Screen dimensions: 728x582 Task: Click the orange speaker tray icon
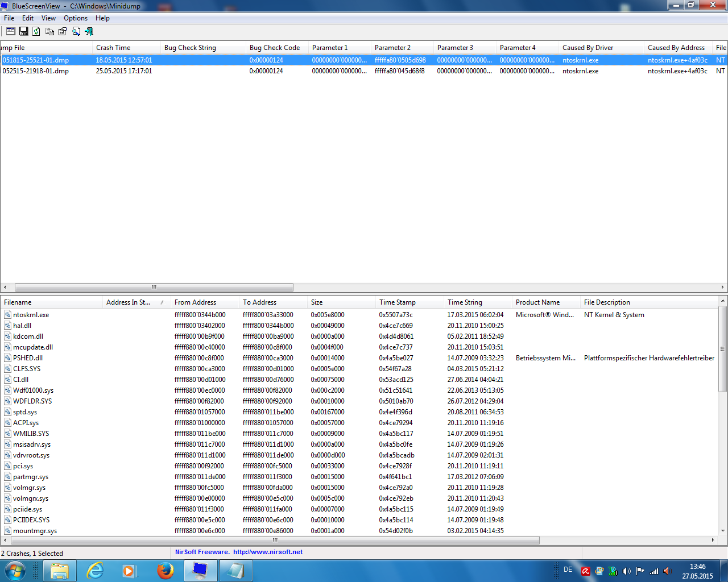coord(668,571)
